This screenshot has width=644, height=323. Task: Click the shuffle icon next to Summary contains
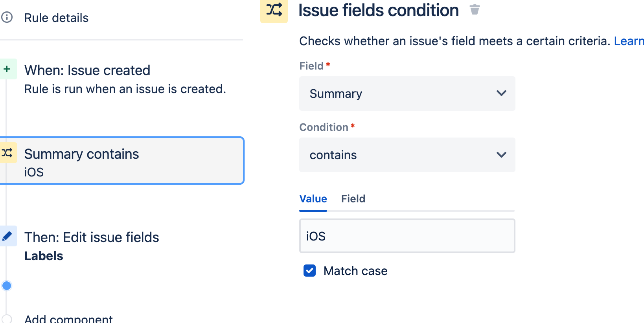click(x=7, y=154)
